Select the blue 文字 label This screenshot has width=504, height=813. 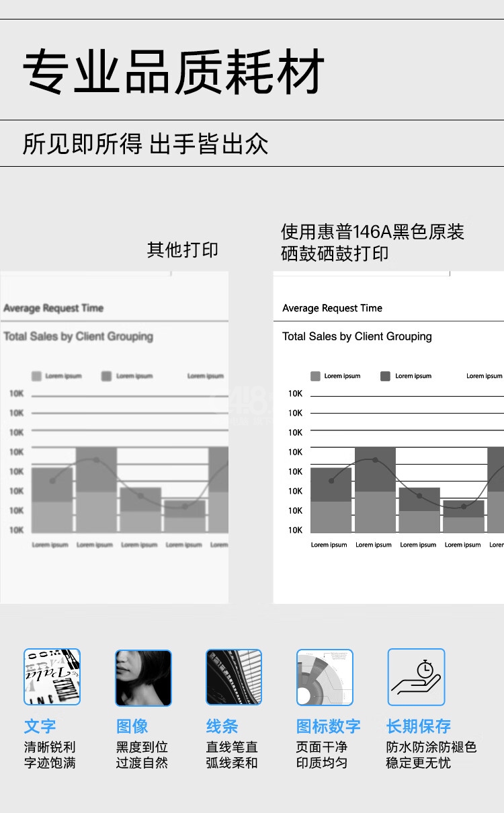[40, 726]
